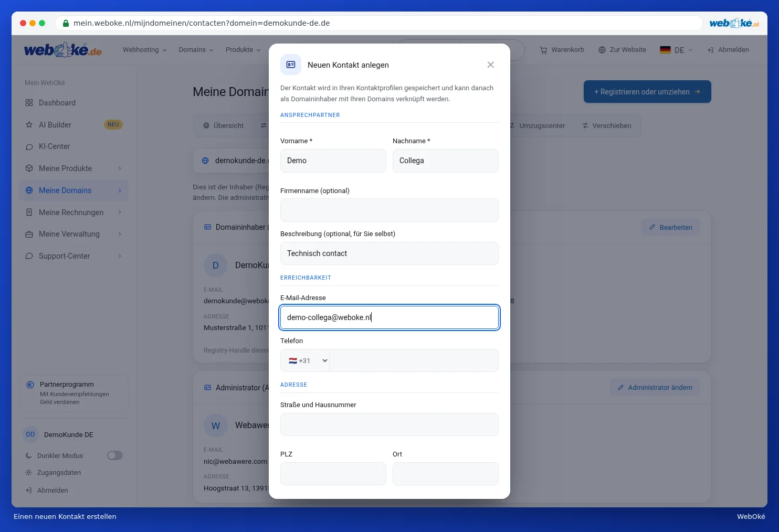
Task: Click the Meine Verwaltung icon
Action: coord(29,234)
